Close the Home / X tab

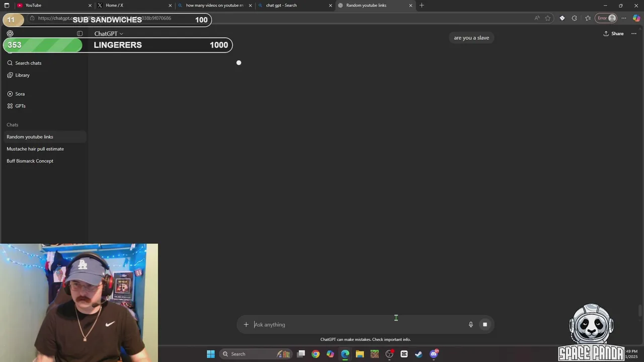click(170, 6)
